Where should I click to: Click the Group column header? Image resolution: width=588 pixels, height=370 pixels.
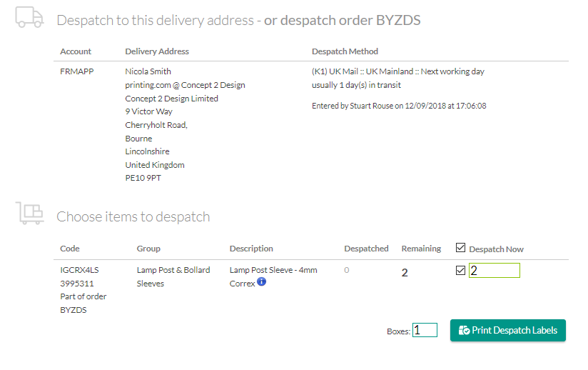(x=148, y=249)
